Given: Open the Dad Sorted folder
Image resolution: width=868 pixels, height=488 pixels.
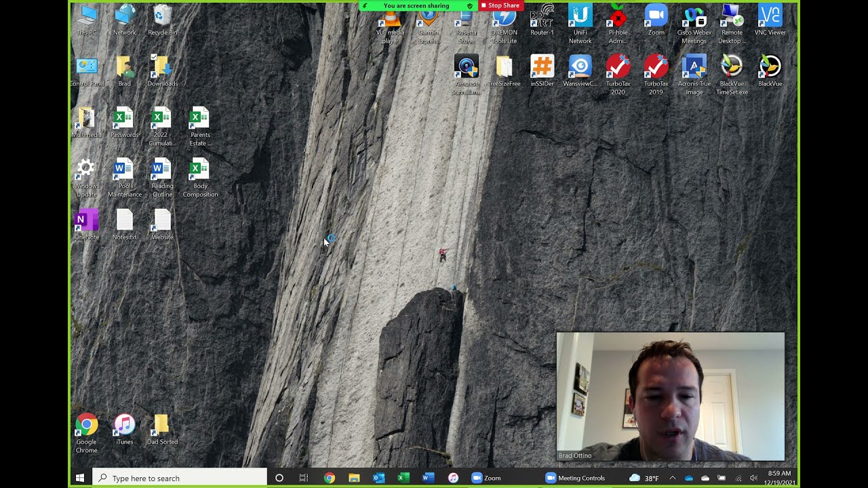Looking at the screenshot, I should [x=162, y=430].
